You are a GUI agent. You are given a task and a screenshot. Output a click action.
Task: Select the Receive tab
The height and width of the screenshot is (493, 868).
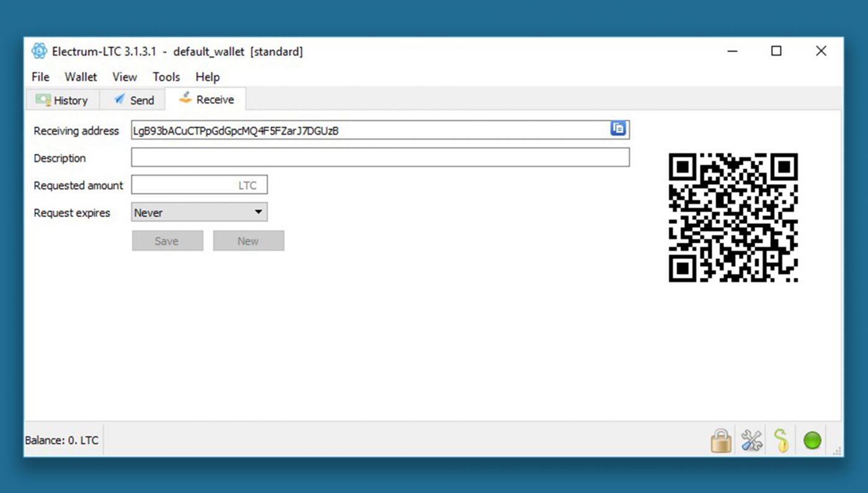click(206, 99)
